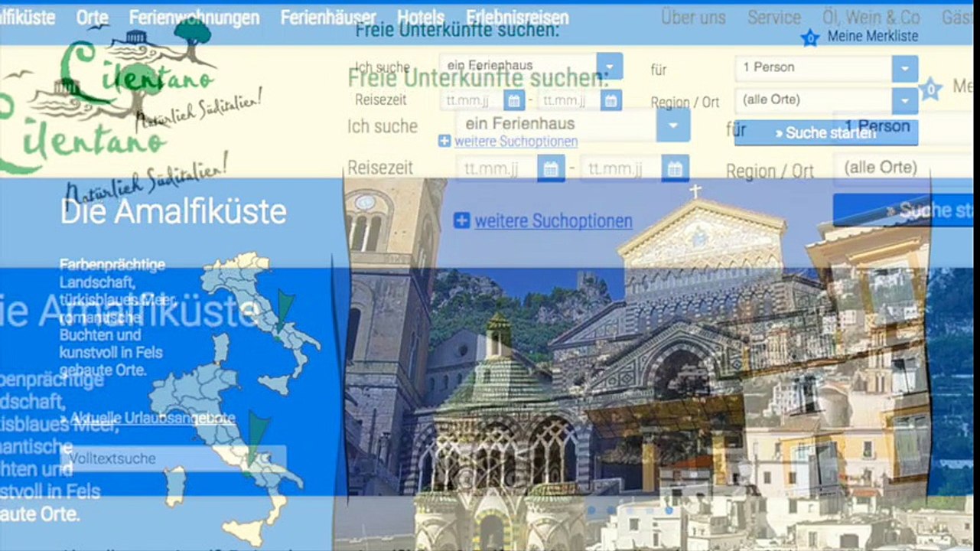Open start-date calendar icon in the smaller search form
This screenshot has height=551, width=980.
(x=514, y=100)
